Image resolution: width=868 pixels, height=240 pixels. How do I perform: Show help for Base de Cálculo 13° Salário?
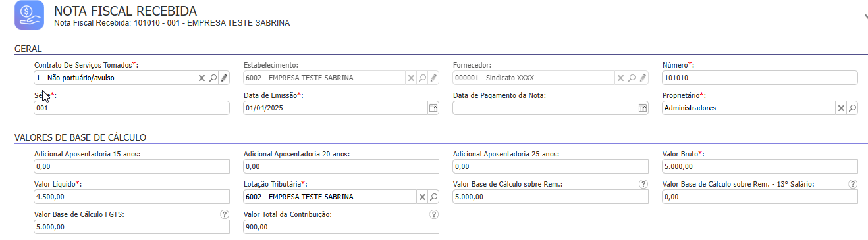click(x=853, y=184)
